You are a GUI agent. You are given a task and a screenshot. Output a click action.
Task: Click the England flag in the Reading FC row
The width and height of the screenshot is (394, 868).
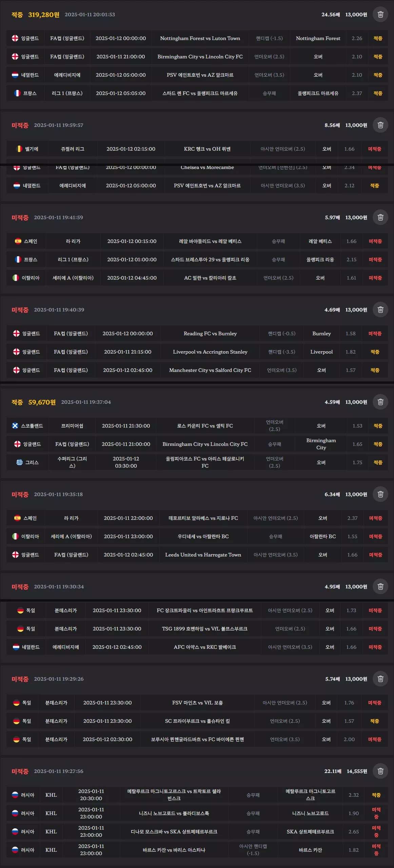click(x=16, y=334)
